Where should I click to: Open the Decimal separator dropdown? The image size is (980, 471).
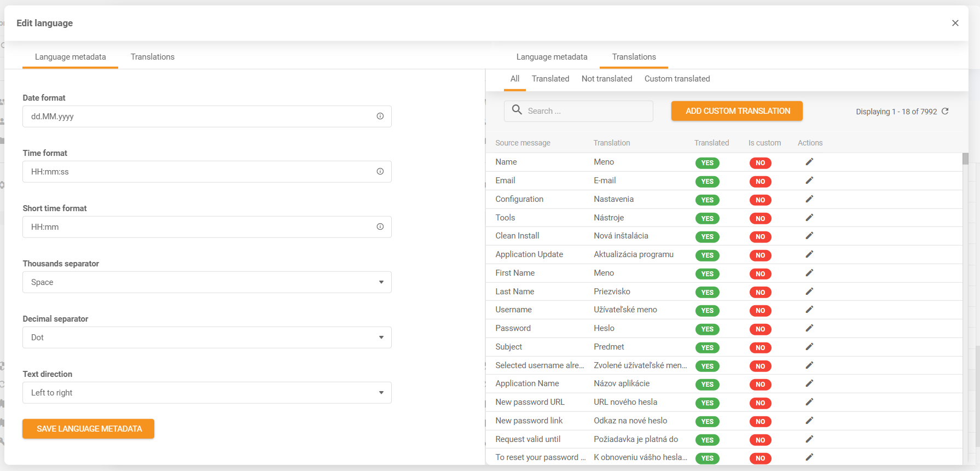(x=207, y=338)
